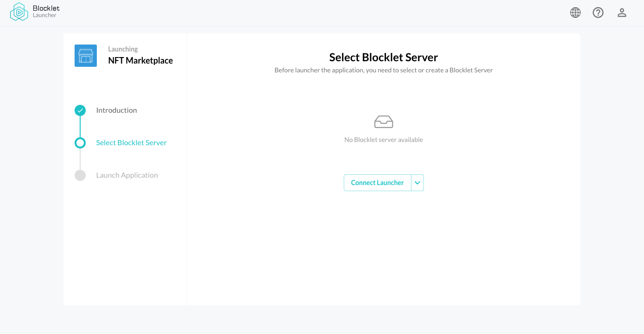Click the 'NFT Marketplace' title text
The image size is (644, 334).
tap(140, 61)
